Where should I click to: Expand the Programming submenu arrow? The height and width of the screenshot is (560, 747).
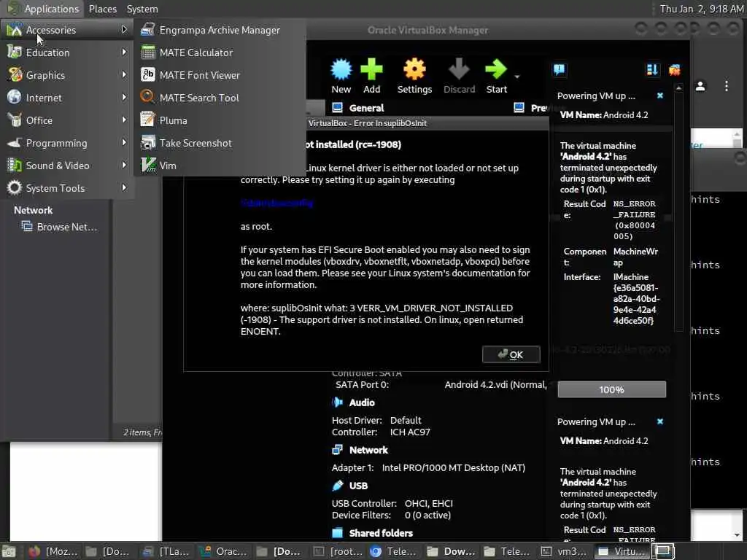[124, 142]
